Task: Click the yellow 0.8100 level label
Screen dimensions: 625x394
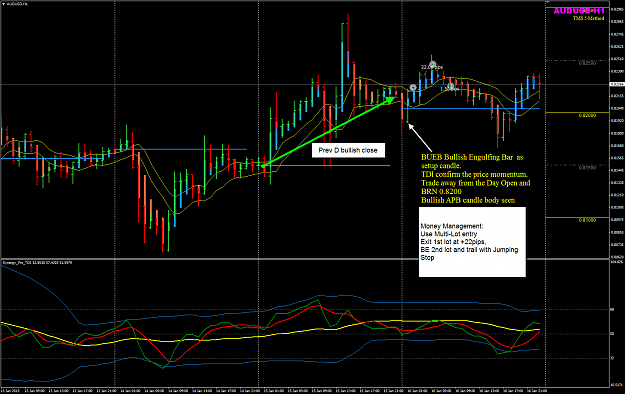Action: (588, 220)
